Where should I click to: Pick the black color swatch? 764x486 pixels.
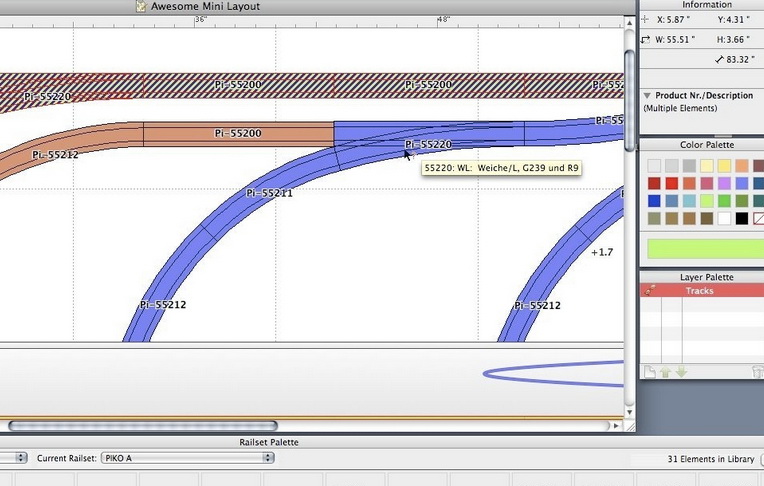pyautogui.click(x=741, y=218)
